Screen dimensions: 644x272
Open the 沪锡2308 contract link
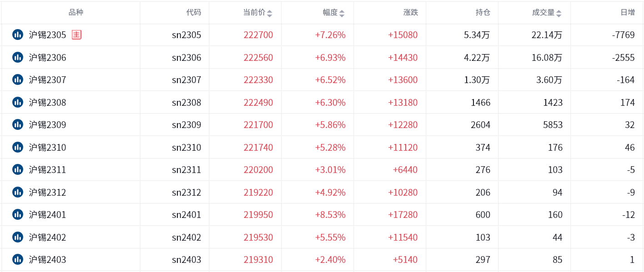click(x=48, y=102)
